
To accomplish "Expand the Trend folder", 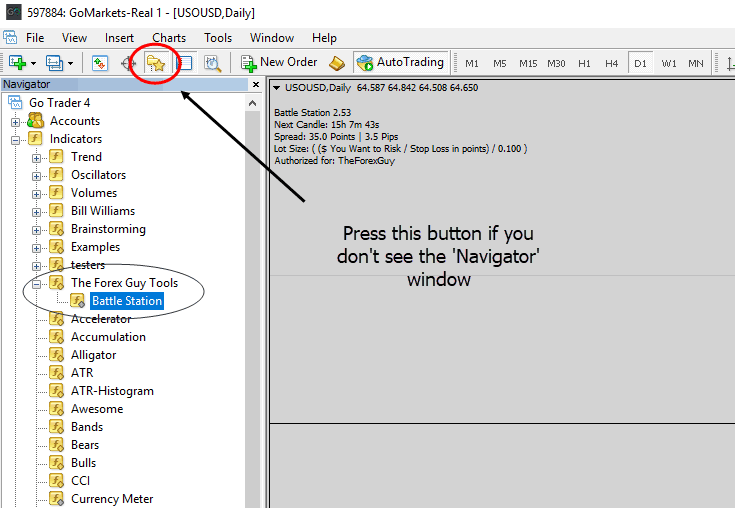I will [36, 158].
